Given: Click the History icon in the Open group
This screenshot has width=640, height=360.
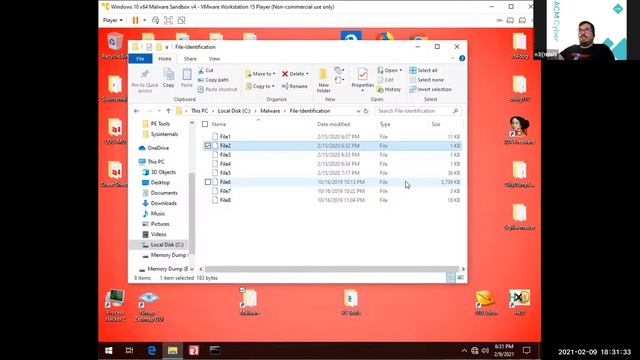Looking at the screenshot, I should click(380, 89).
